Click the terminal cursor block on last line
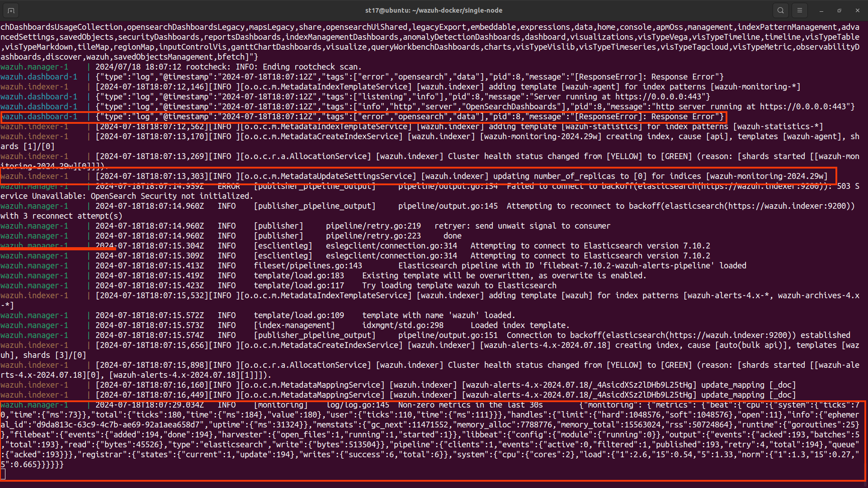The image size is (868, 488). [x=3, y=474]
